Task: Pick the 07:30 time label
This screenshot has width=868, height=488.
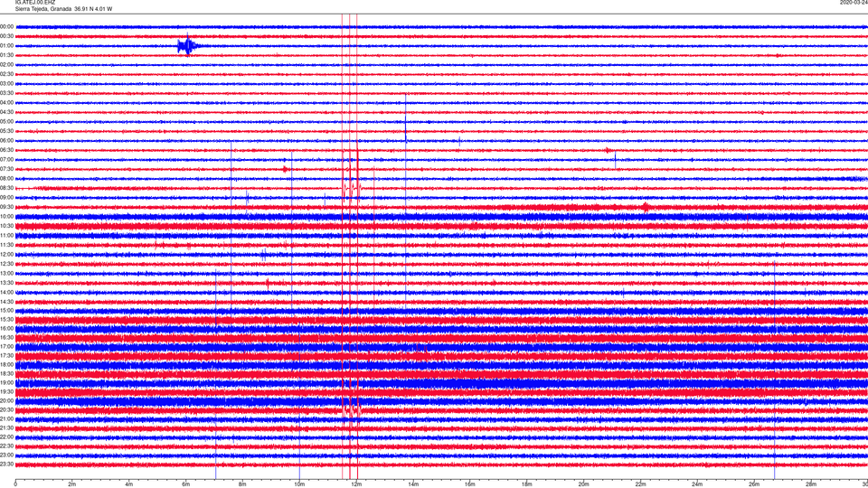Action: (x=7, y=169)
